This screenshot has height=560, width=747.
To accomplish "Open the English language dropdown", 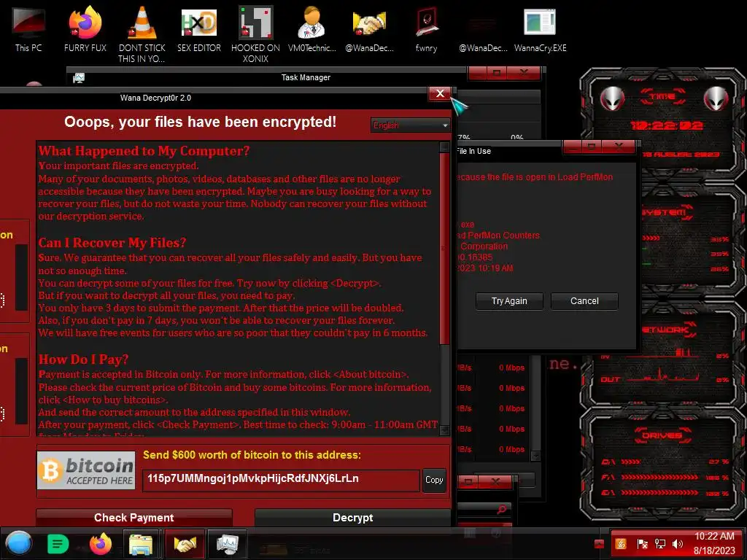I will point(411,125).
